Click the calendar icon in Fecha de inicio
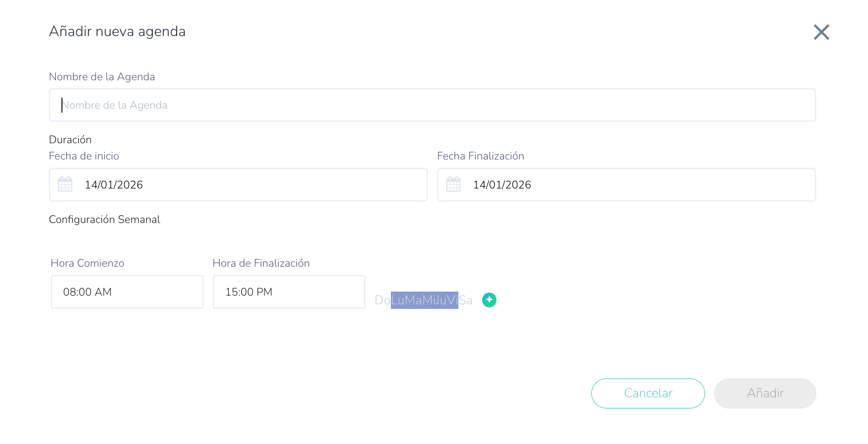Screen dimensions: 868x444 pyautogui.click(x=65, y=184)
